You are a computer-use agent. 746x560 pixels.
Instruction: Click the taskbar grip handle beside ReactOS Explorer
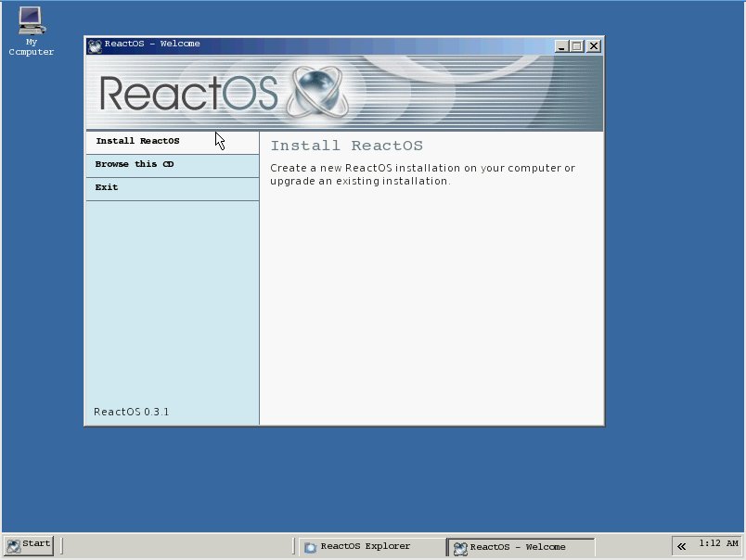(295, 547)
